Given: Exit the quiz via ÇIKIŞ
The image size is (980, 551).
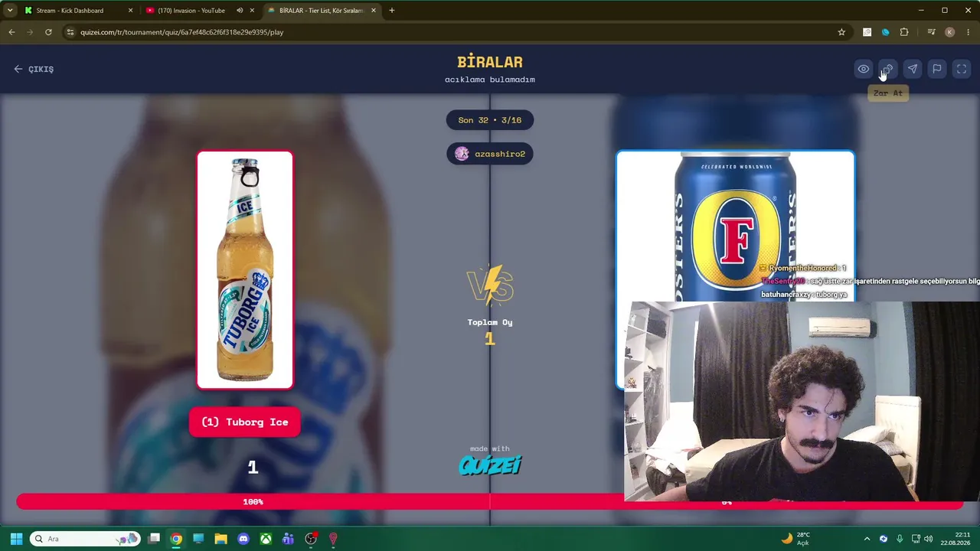Looking at the screenshot, I should 34,69.
